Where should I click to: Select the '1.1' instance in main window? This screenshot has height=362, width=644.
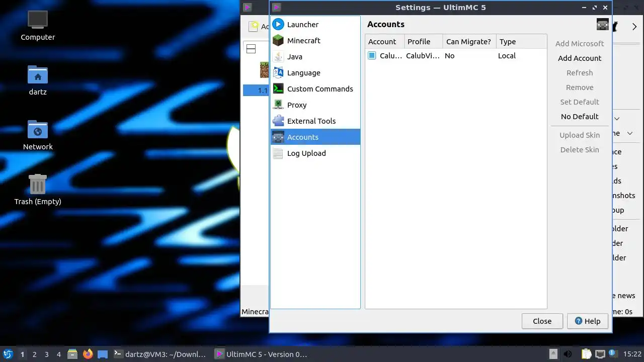(x=257, y=90)
